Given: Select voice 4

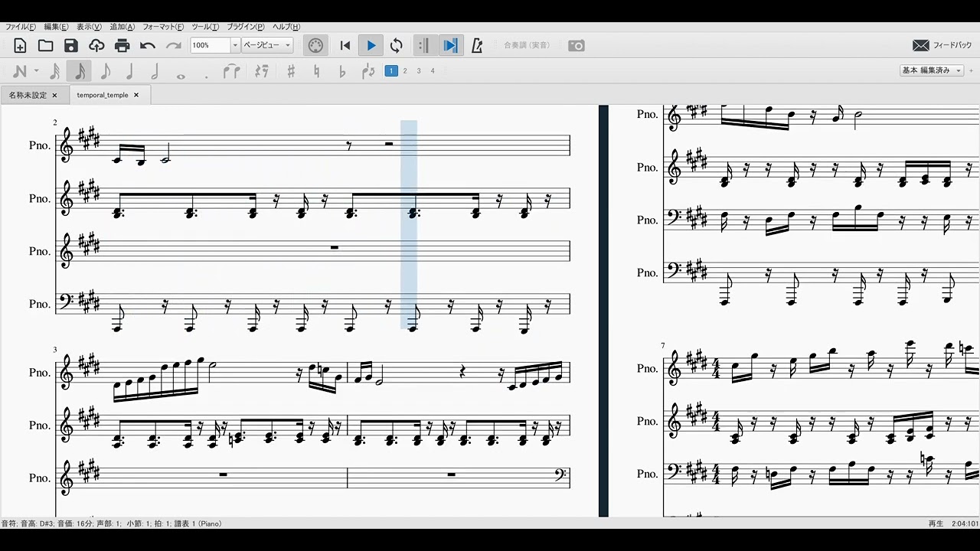Looking at the screenshot, I should pos(433,71).
